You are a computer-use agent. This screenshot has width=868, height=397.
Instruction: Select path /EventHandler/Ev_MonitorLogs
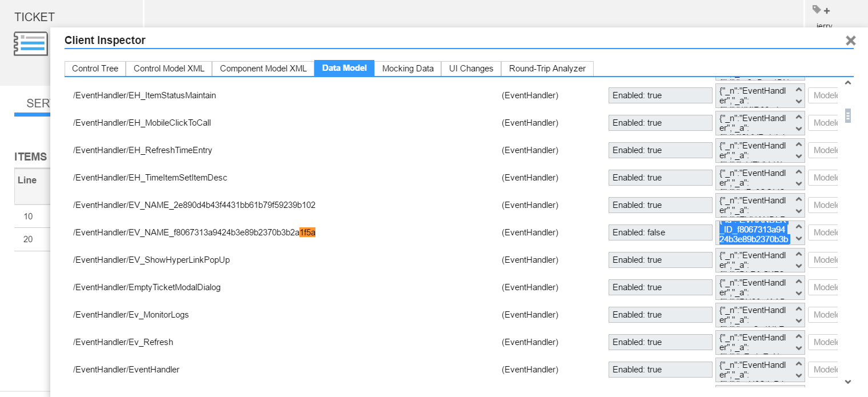(x=131, y=315)
